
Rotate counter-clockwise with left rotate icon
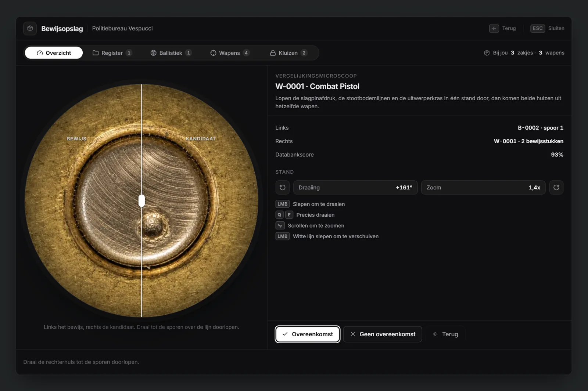tap(283, 188)
